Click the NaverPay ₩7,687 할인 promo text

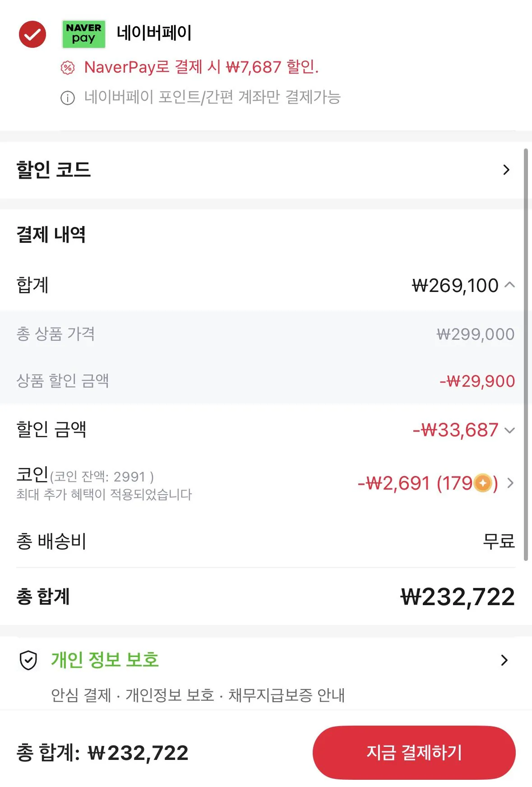point(201,67)
